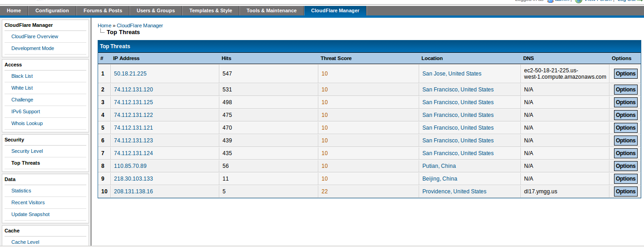Image resolution: width=644 pixels, height=247 pixels.
Task: Switch to the Configuration tab
Action: [x=52, y=10]
